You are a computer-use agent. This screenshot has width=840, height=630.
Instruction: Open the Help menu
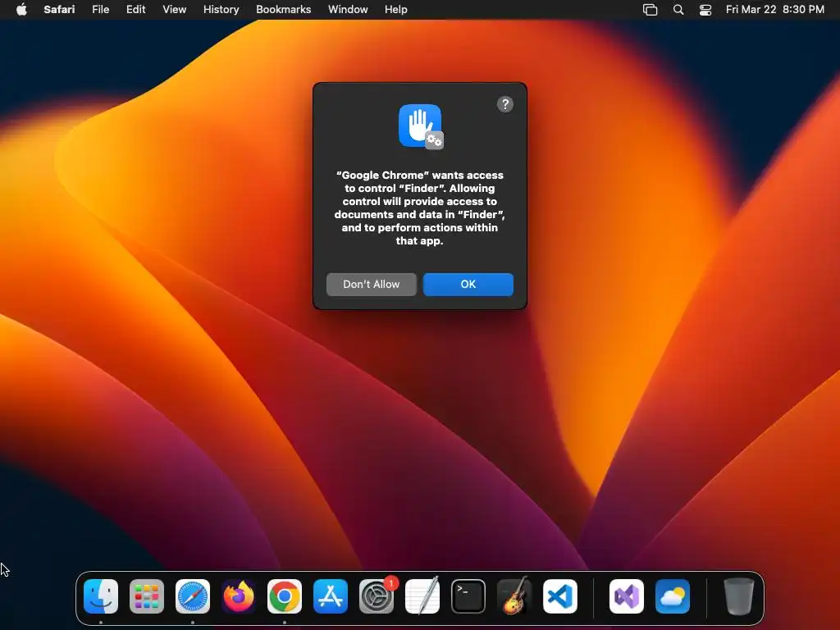[396, 10]
